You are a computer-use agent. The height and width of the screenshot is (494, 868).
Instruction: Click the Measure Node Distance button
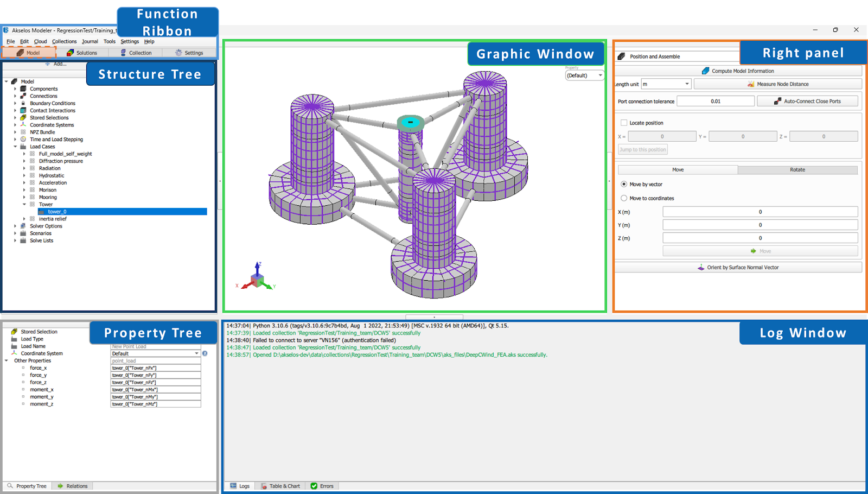pyautogui.click(x=778, y=84)
